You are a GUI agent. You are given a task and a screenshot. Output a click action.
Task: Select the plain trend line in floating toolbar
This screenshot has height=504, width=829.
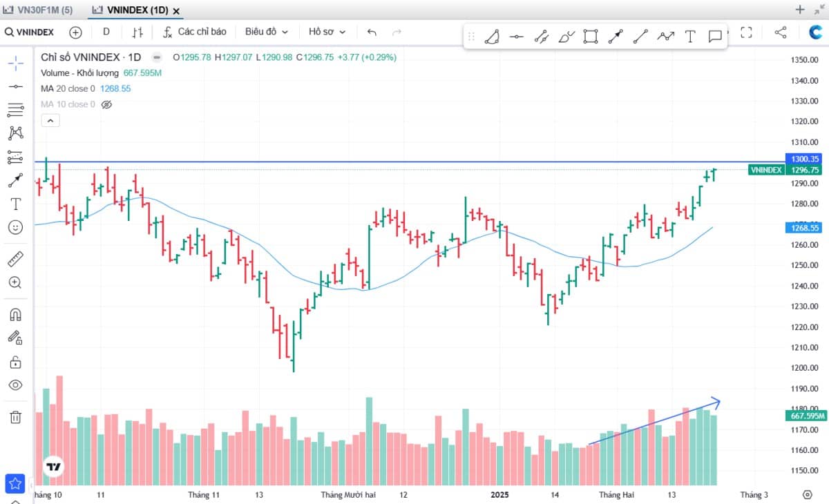tap(640, 37)
